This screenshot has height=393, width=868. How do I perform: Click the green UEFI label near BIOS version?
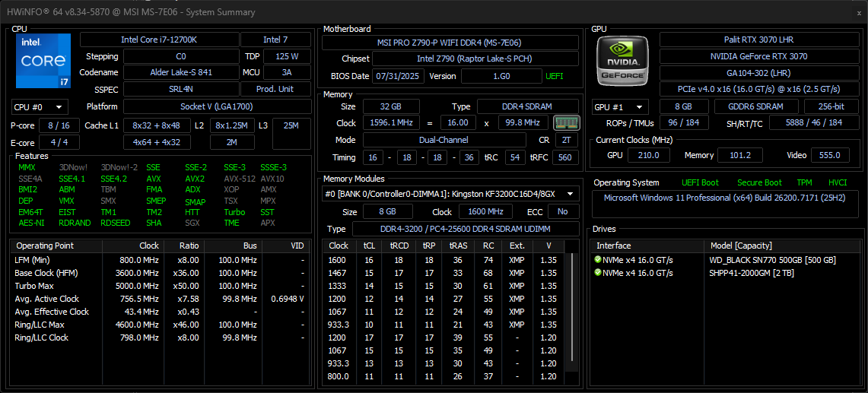tap(554, 76)
